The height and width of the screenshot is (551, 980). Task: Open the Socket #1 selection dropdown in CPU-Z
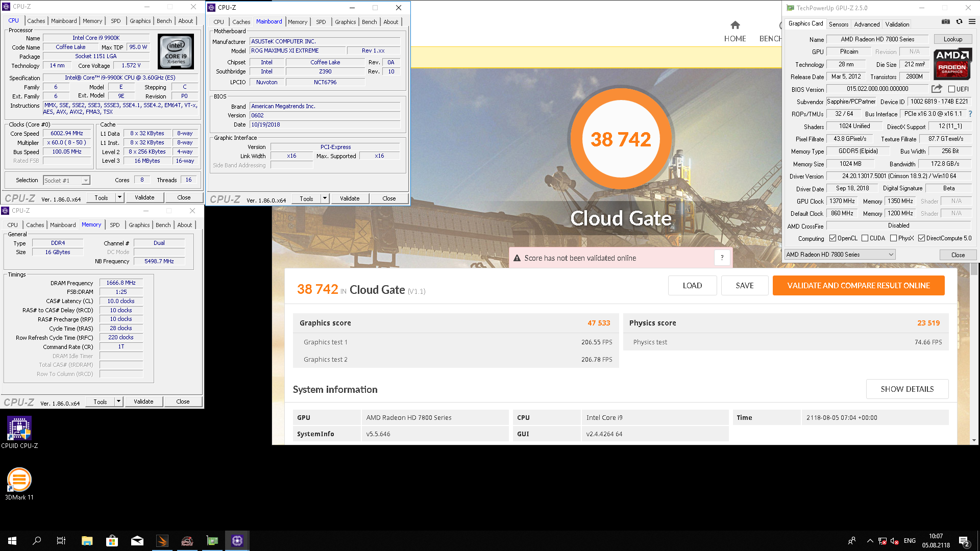67,180
